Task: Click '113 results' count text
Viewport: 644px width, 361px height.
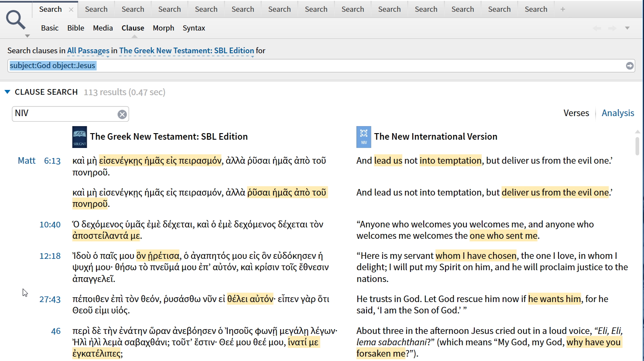Action: click(x=105, y=92)
